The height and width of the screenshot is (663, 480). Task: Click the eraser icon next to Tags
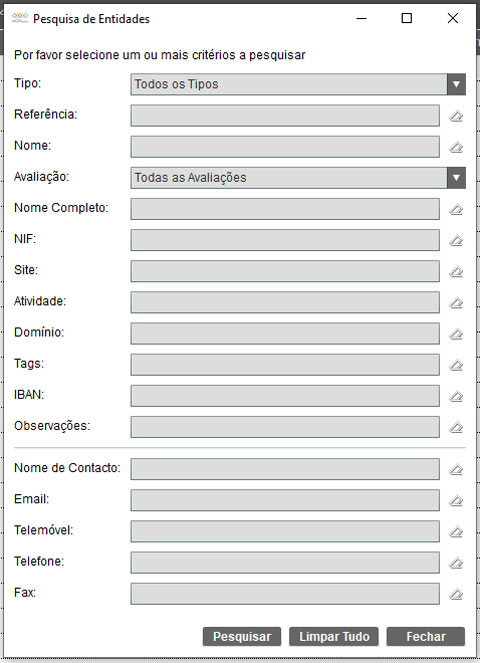coord(456,365)
